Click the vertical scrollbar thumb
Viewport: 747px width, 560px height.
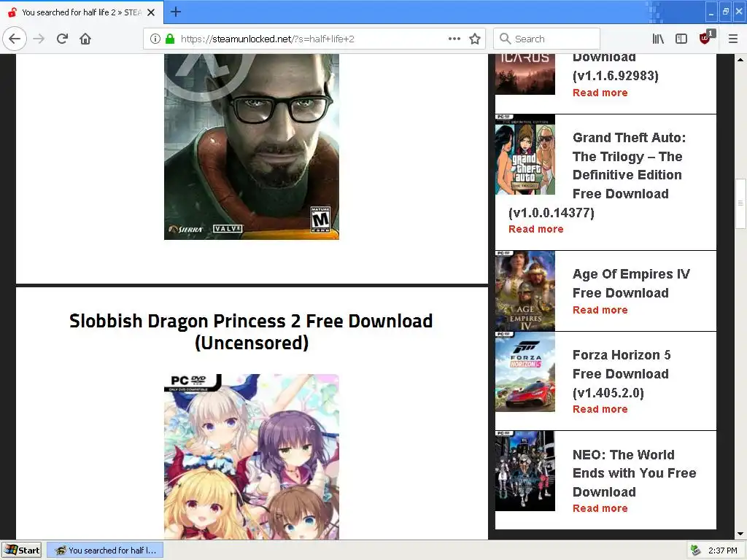pos(740,203)
